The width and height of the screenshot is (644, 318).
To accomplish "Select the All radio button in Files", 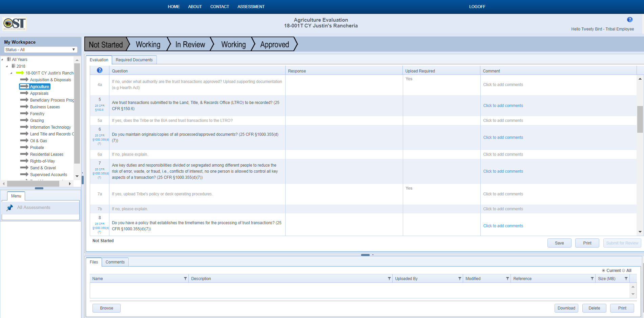I will click(x=623, y=271).
